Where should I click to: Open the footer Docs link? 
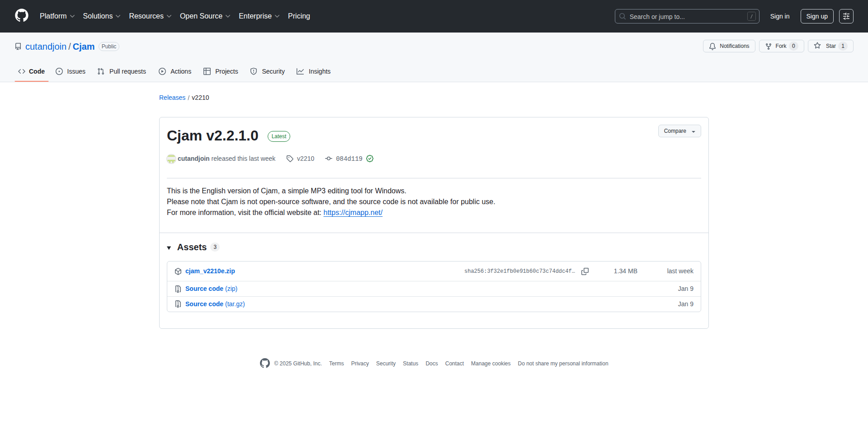pyautogui.click(x=432, y=364)
